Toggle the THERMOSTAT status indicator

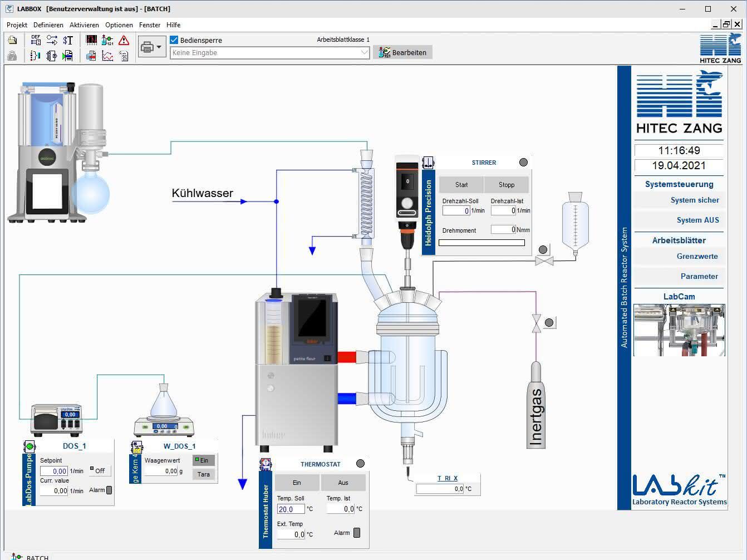361,464
